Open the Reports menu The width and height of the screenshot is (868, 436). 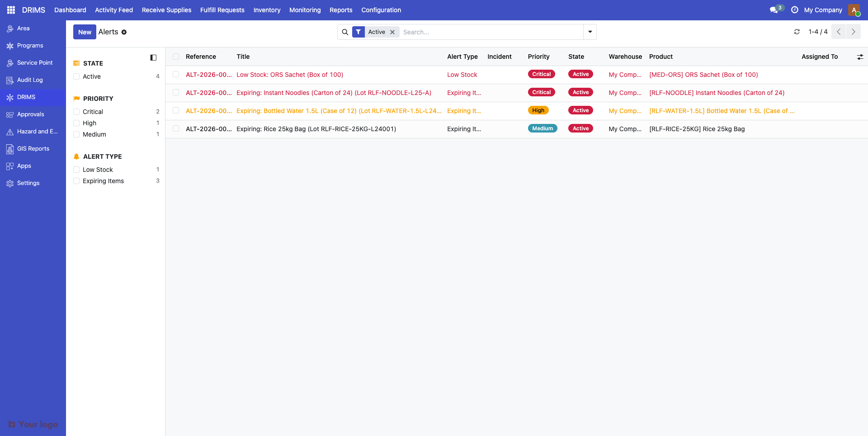pos(341,10)
